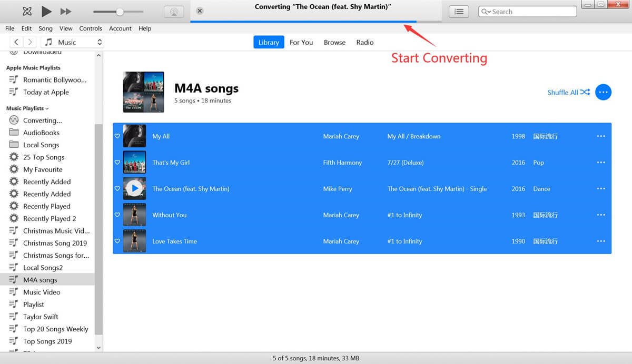The height and width of the screenshot is (364, 632).
Task: Open options menu for My All row
Action: point(601,136)
